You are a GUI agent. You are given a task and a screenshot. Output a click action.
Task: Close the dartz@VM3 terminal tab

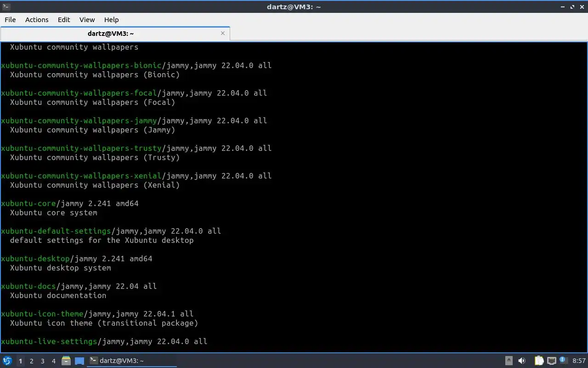point(223,33)
